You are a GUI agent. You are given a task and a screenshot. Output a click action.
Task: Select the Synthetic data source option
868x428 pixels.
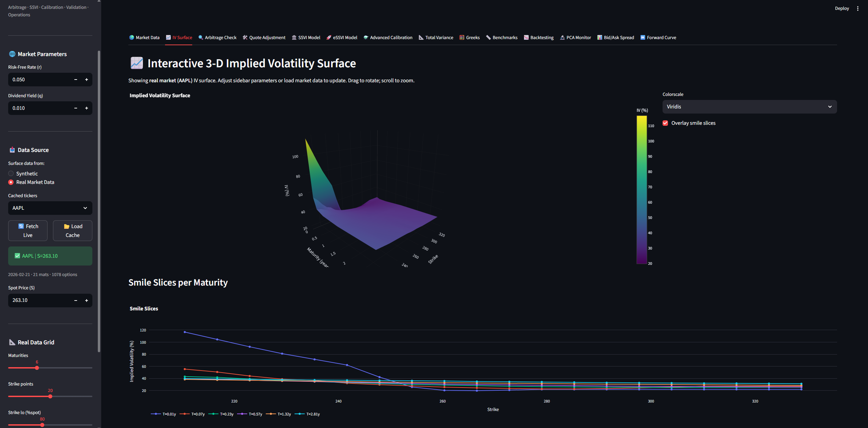[x=11, y=174]
